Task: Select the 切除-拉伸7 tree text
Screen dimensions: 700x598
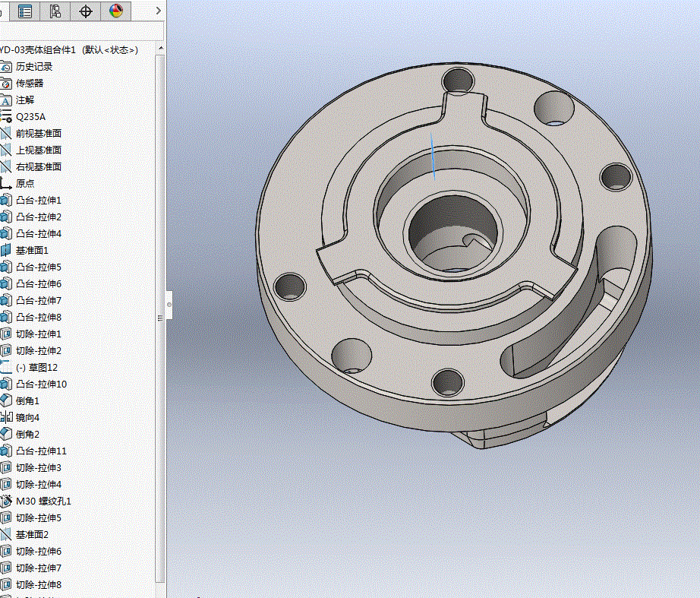Action: pyautogui.click(x=39, y=568)
